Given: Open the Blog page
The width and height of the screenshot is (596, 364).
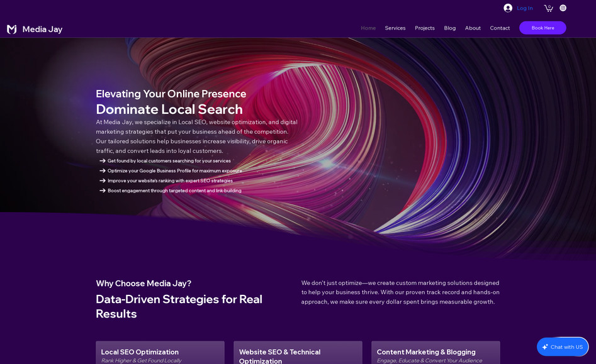Looking at the screenshot, I should coord(450,28).
